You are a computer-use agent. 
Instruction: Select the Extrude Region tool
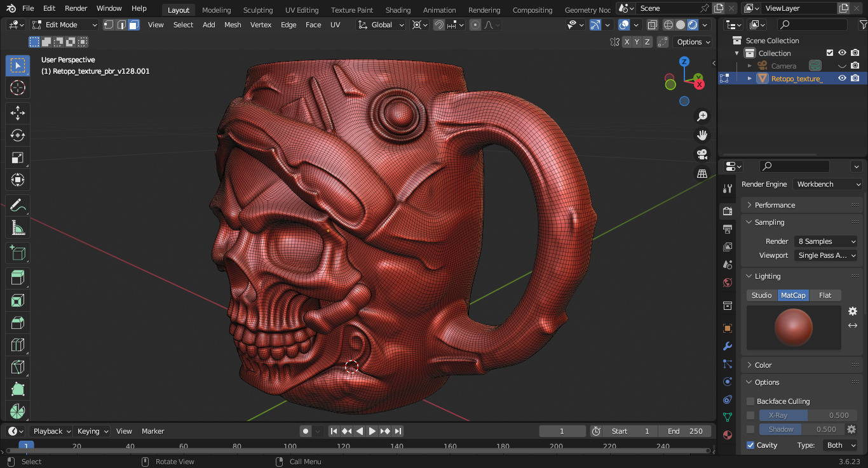point(18,277)
